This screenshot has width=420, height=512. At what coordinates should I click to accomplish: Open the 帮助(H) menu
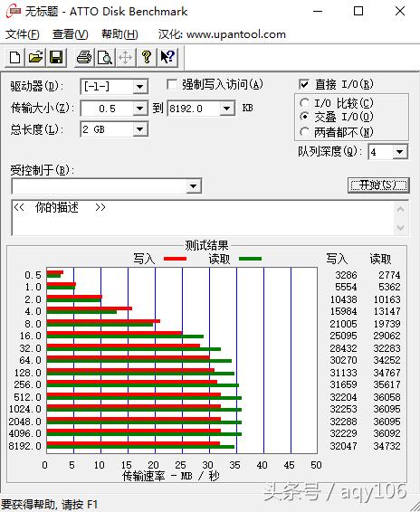click(x=119, y=34)
